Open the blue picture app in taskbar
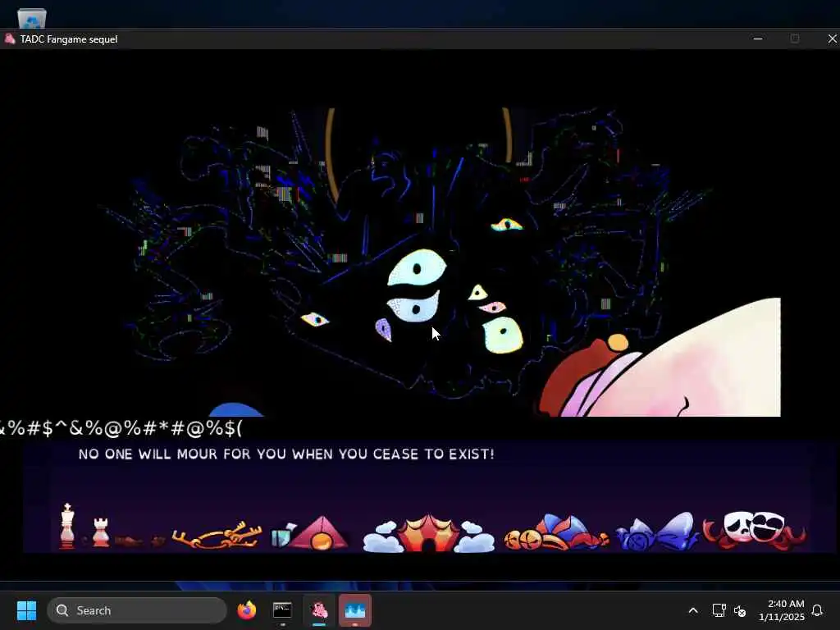Image resolution: width=840 pixels, height=630 pixels. coord(354,610)
